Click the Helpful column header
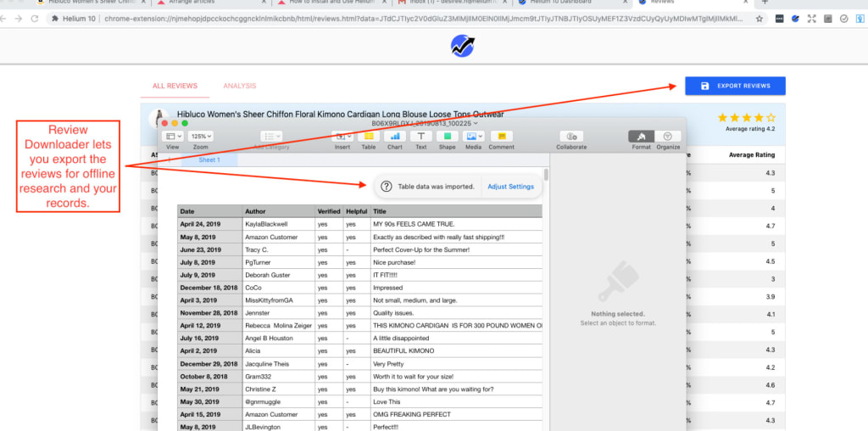Screen dimensions: 868x431 click(357, 211)
